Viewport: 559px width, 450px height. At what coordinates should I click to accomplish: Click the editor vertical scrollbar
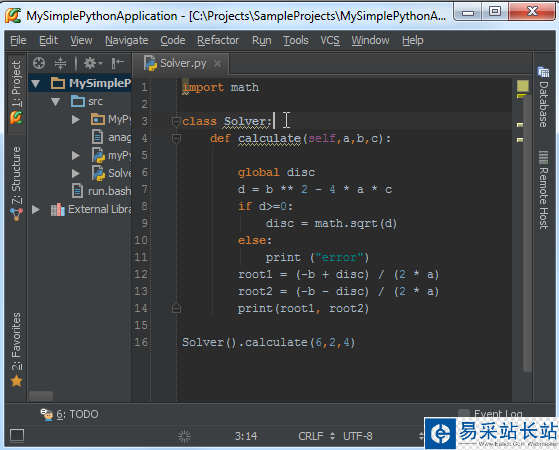click(x=528, y=235)
